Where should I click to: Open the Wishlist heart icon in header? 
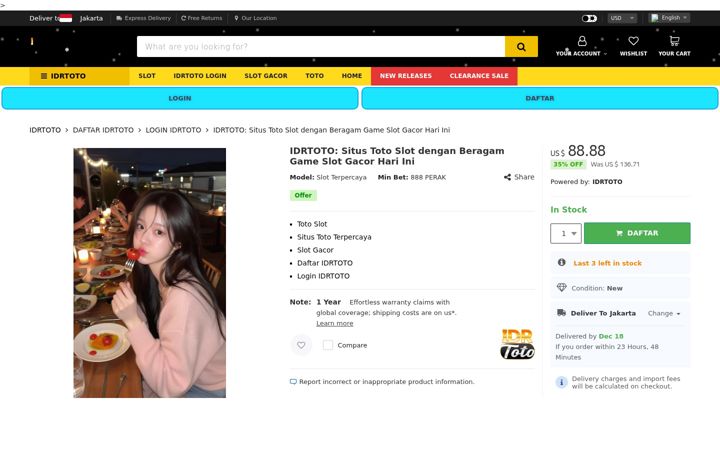pos(633,41)
